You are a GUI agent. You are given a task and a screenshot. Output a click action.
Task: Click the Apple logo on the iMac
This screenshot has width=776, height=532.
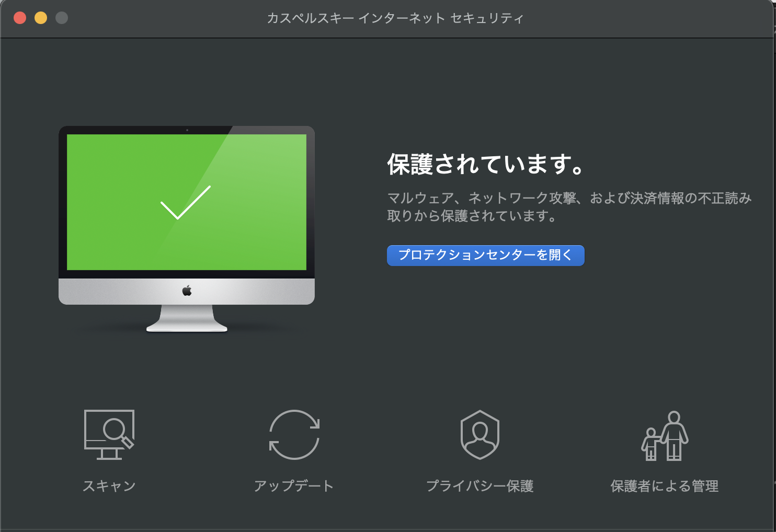coord(187,291)
